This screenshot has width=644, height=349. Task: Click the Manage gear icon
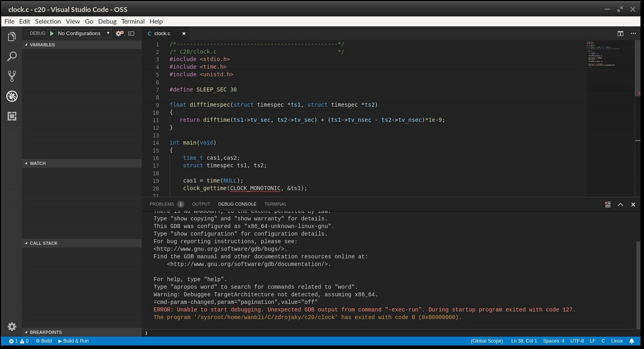(x=12, y=326)
